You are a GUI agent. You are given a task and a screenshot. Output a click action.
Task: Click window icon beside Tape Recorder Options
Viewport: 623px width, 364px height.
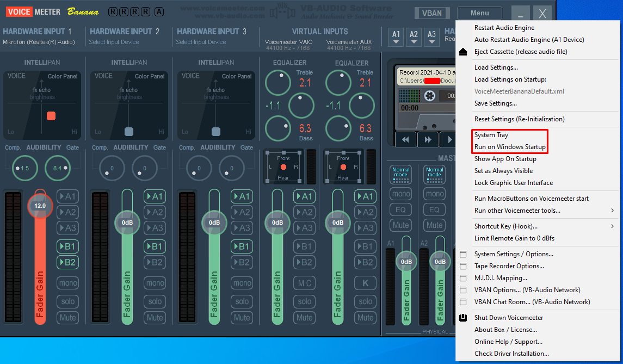coord(463,266)
